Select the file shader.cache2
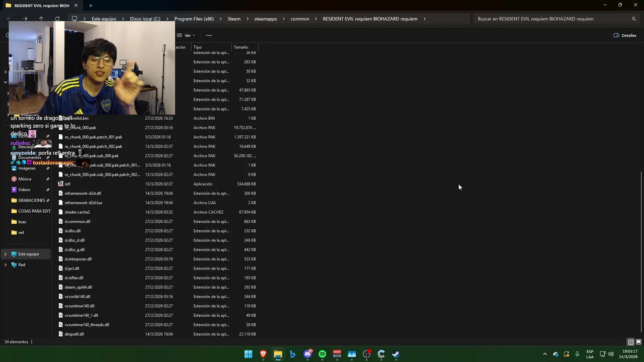 tap(77, 212)
